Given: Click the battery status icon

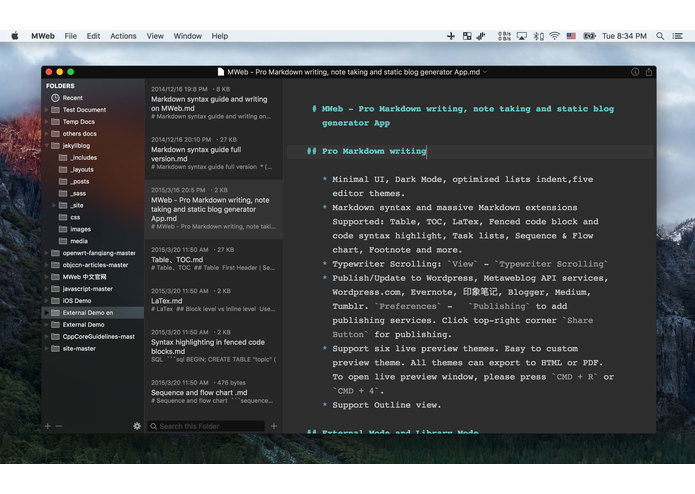Looking at the screenshot, I should point(589,36).
